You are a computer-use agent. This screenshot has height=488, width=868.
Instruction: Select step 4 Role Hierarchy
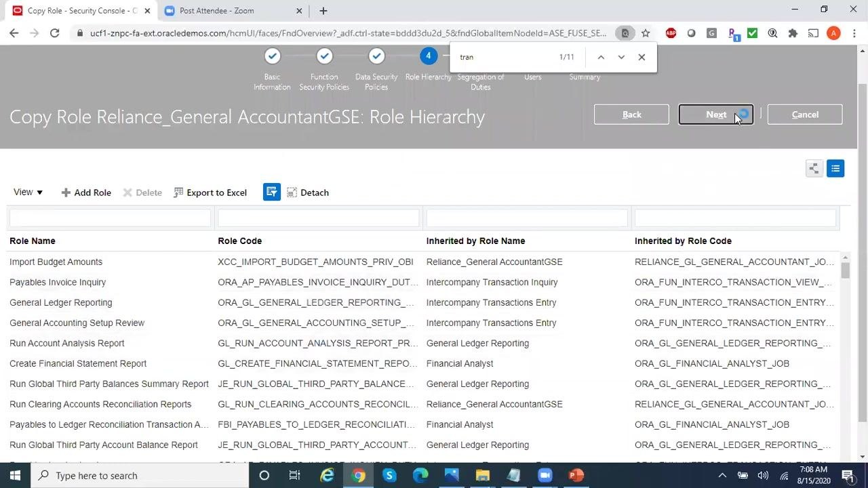(x=429, y=56)
